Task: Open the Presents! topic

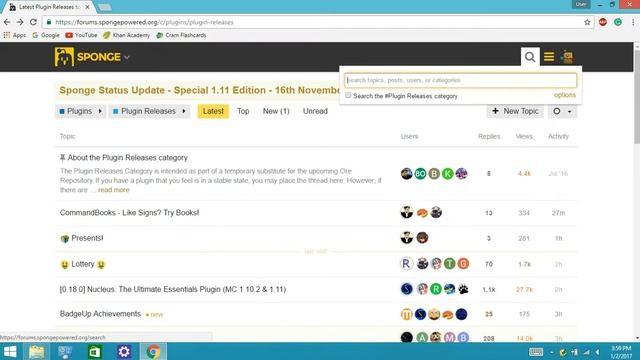Action: click(87, 238)
